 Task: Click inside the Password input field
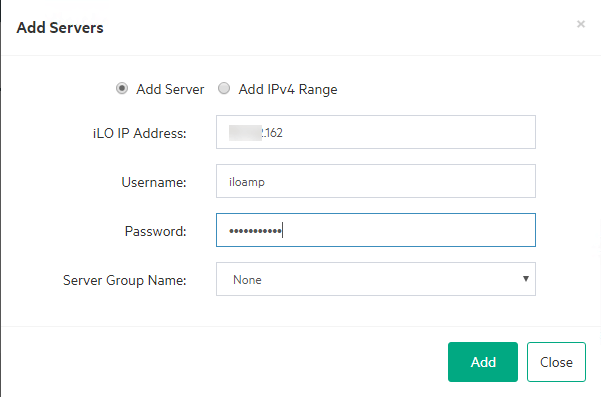tap(376, 230)
